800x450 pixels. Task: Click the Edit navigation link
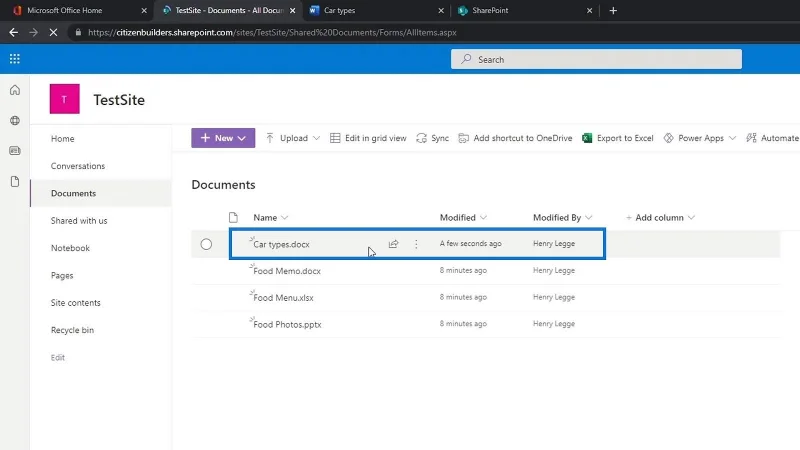point(58,358)
